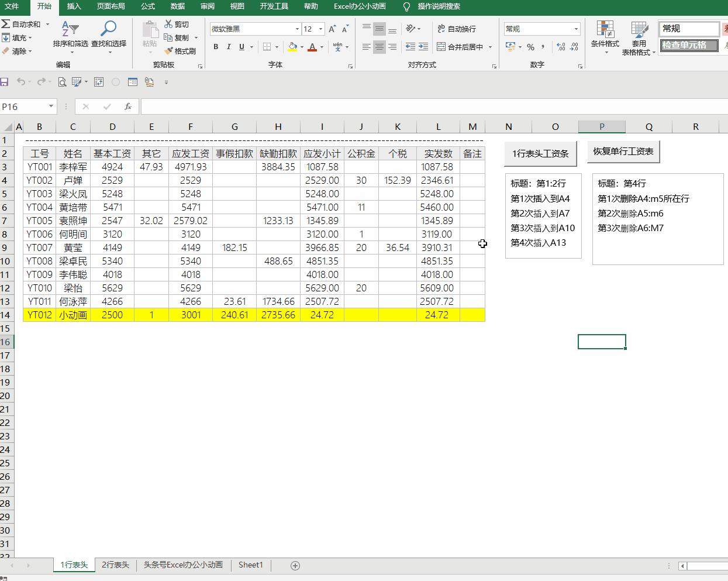Click the 1行表头工资条 button
Image resolution: width=728 pixels, height=581 pixels.
tap(540, 153)
